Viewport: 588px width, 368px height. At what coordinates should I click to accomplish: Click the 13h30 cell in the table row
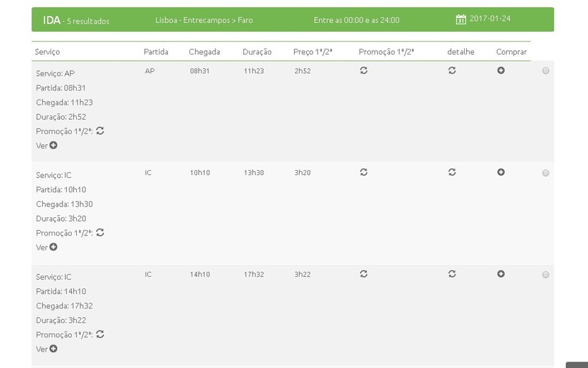[x=254, y=173]
